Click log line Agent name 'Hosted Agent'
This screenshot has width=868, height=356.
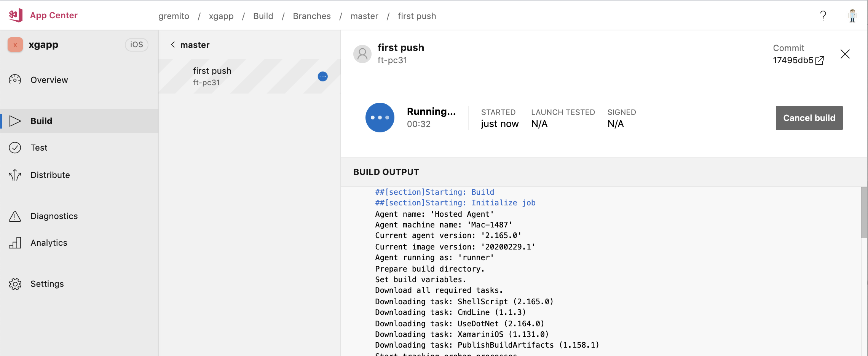click(x=434, y=214)
